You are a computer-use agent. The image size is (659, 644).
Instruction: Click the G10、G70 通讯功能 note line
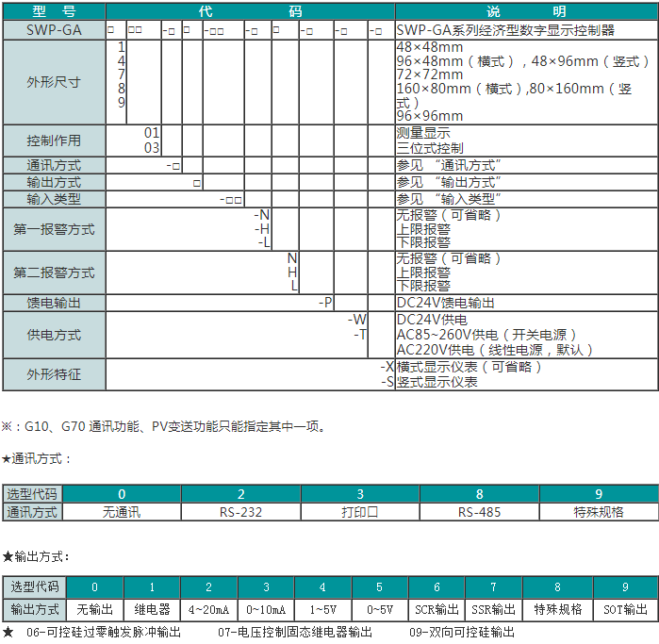[164, 427]
